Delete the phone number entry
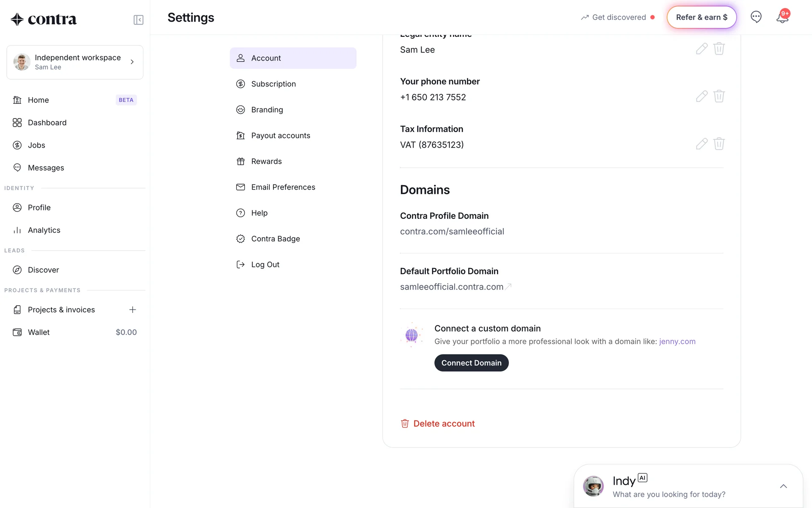The width and height of the screenshot is (812, 508). tap(719, 97)
